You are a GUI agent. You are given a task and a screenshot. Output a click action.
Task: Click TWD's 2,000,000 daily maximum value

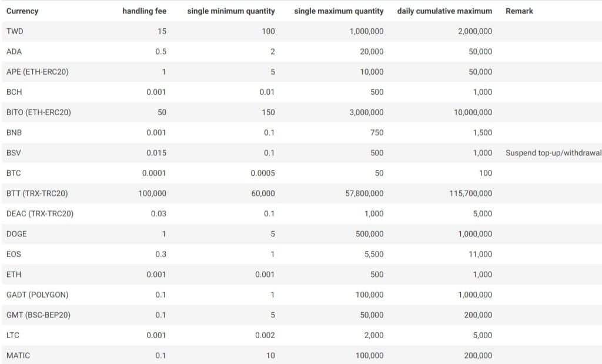(x=476, y=31)
